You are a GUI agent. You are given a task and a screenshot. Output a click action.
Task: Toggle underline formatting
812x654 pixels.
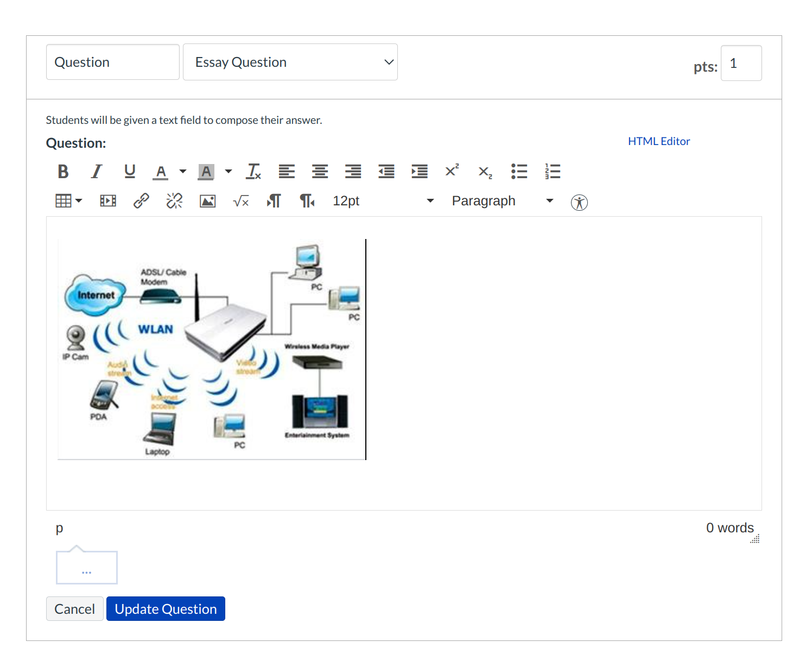pyautogui.click(x=130, y=172)
